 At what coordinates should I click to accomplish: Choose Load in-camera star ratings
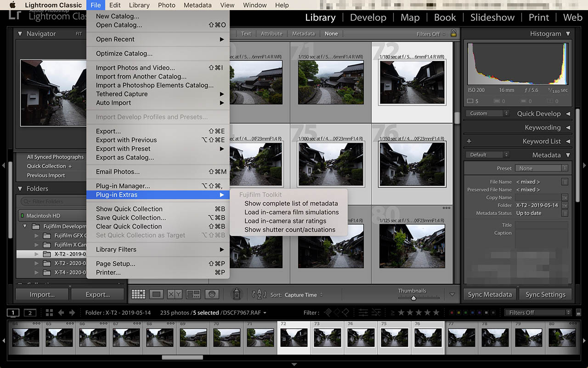click(x=291, y=221)
